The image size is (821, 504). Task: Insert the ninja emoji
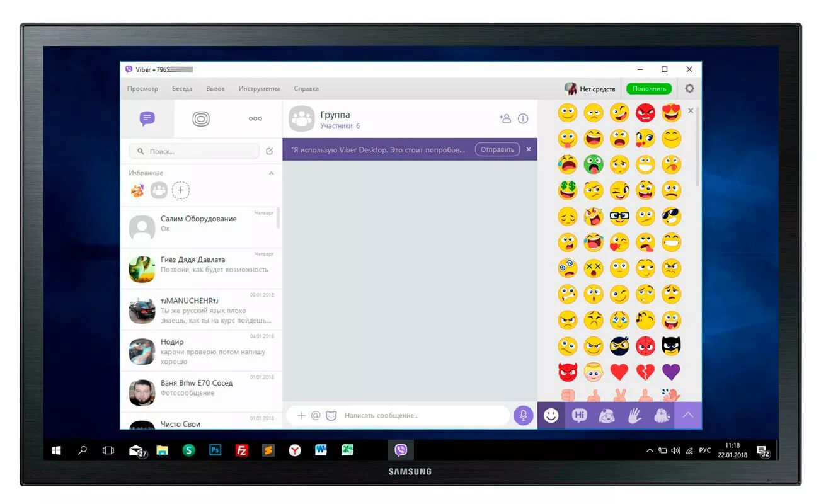[619, 345]
